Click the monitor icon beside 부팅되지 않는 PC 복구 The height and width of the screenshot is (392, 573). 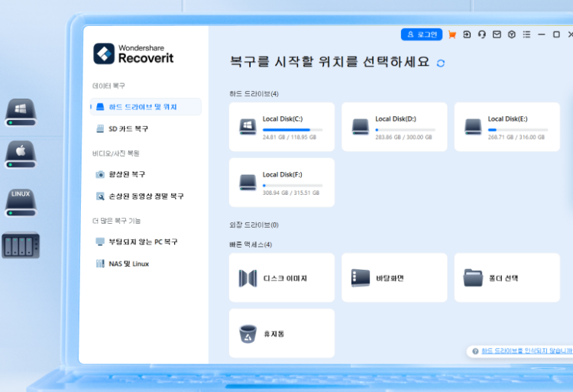[x=100, y=242]
